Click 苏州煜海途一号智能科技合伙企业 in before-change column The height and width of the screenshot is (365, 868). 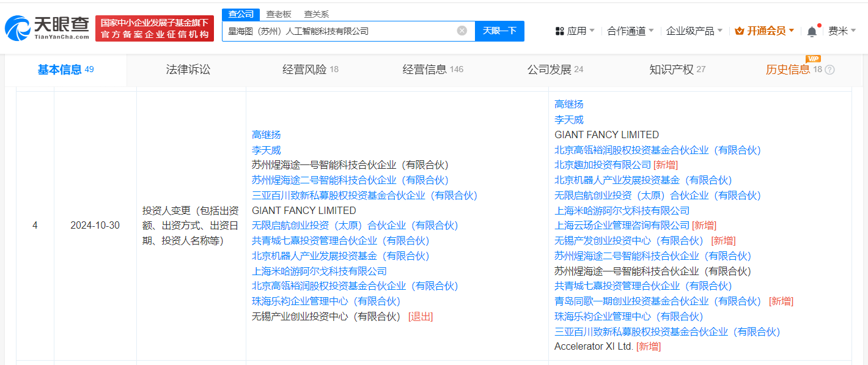pos(350,165)
